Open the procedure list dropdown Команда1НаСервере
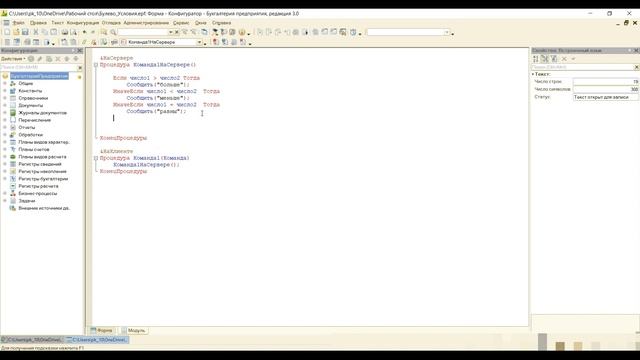Viewport: 640px width, 360px height. (x=199, y=42)
